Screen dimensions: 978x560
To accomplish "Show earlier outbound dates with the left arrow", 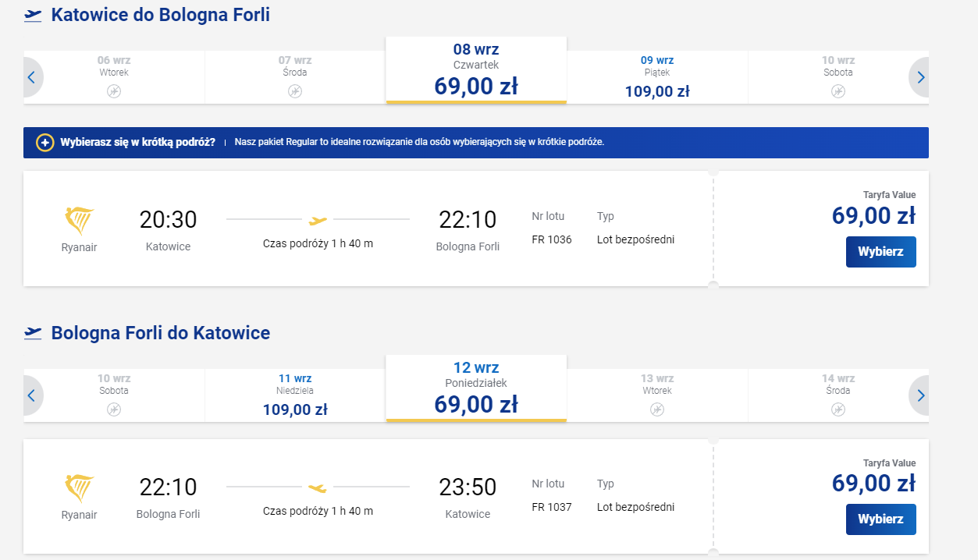I will coord(32,77).
